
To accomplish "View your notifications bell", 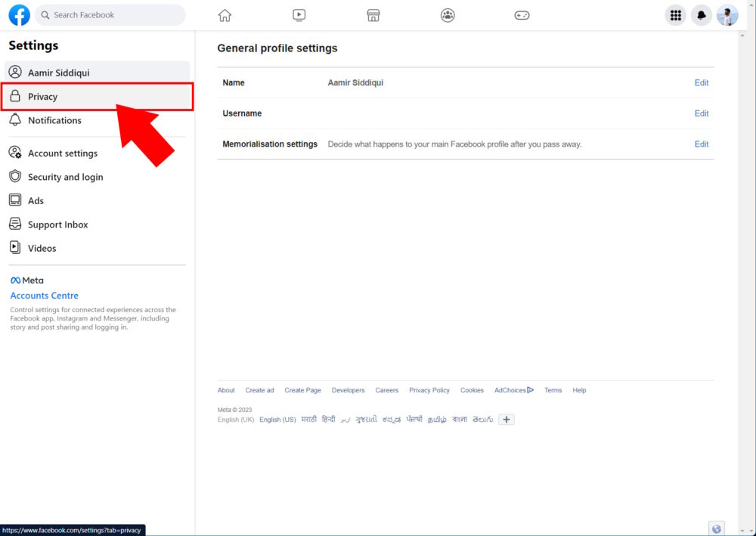I will pyautogui.click(x=702, y=14).
